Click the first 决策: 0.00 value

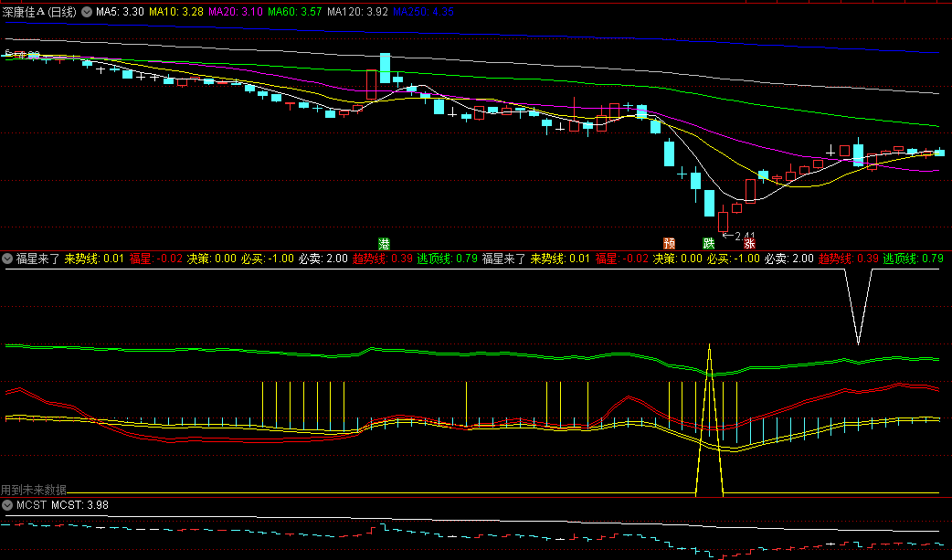[x=211, y=259]
